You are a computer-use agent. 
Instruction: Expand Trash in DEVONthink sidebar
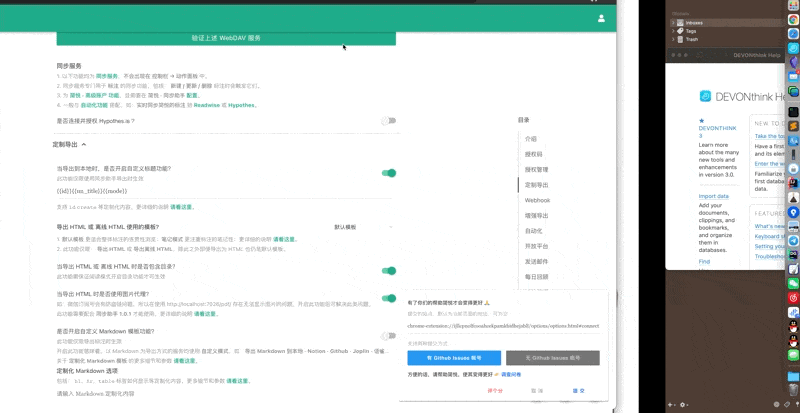[x=673, y=39]
